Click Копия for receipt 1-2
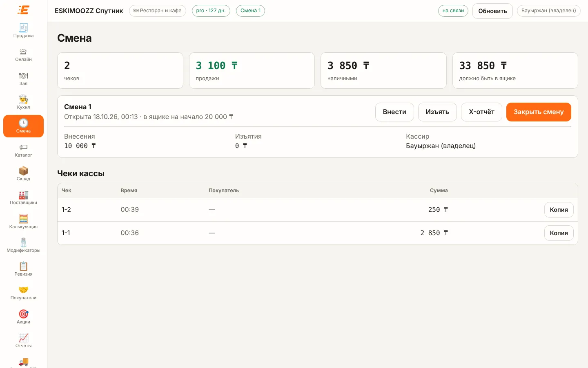This screenshot has width=588, height=368. pyautogui.click(x=559, y=210)
